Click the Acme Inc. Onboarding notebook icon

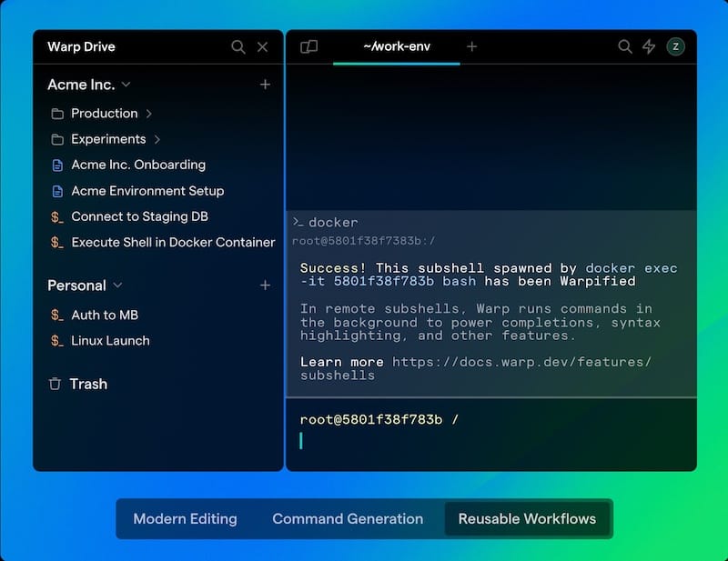(x=57, y=165)
